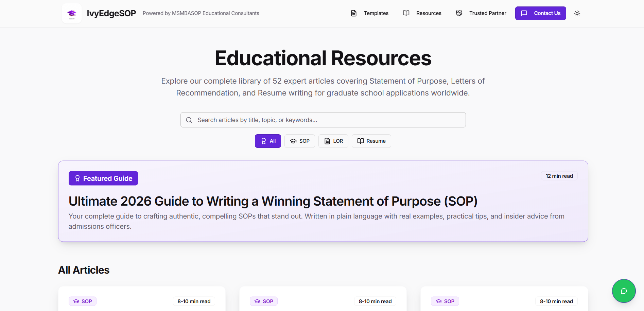The width and height of the screenshot is (644, 311).
Task: Click the Featured Guide badge
Action: (103, 178)
